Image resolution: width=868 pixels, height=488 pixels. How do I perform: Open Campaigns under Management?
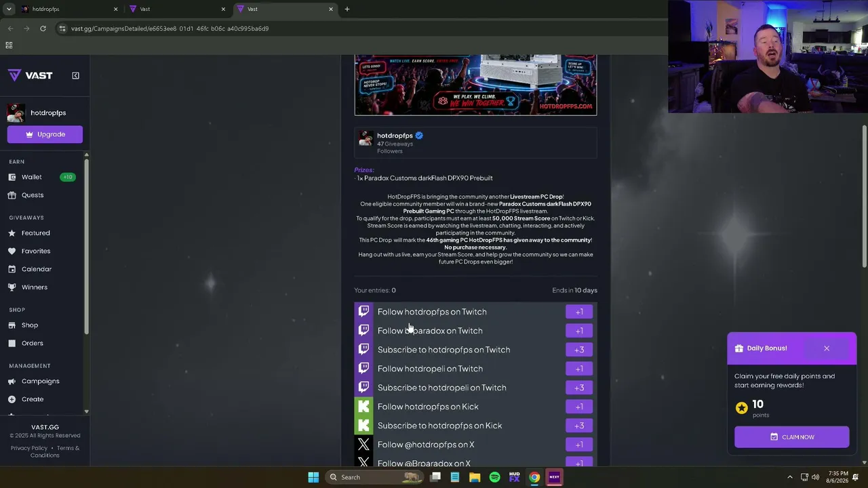40,381
